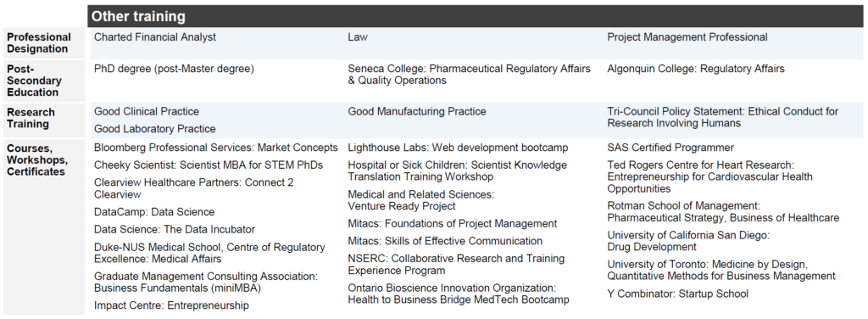Click Mitacs: Skills of Effective Communication
The height and width of the screenshot is (319, 868).
tap(445, 241)
